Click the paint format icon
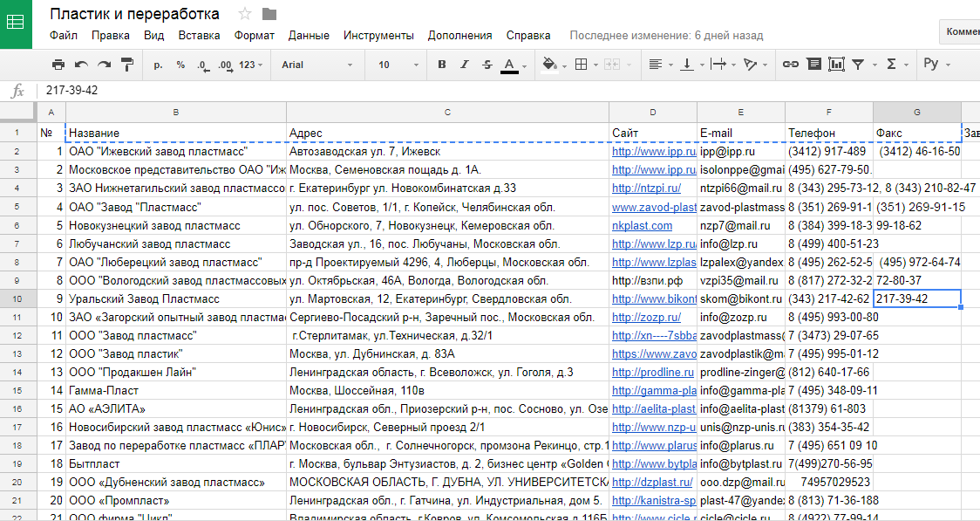The image size is (980, 521). [127, 65]
